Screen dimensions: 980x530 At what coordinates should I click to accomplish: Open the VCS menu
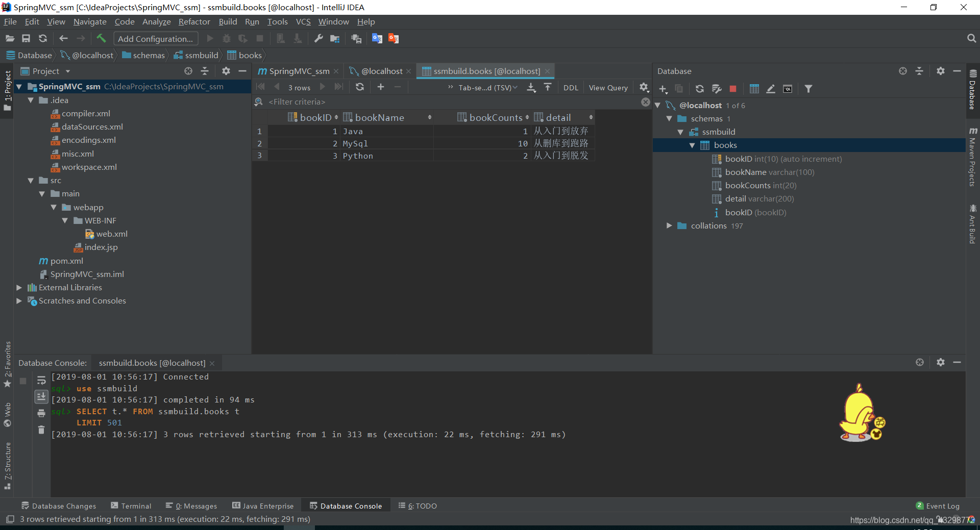(303, 21)
